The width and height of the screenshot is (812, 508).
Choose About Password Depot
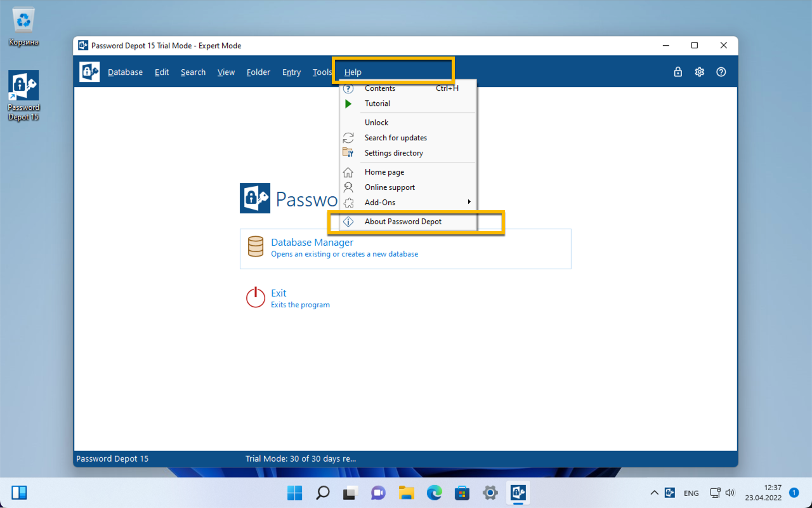point(408,222)
